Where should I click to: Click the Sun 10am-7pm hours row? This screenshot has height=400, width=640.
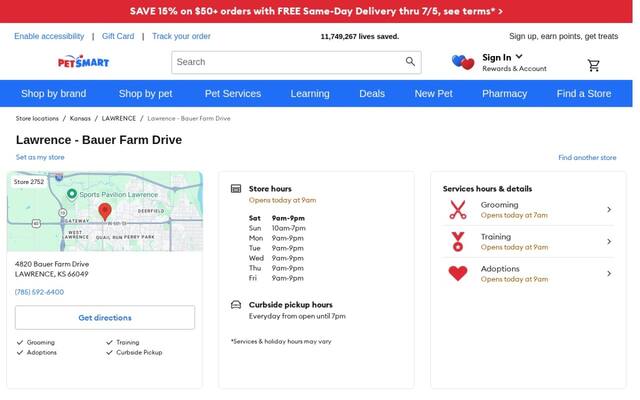277,228
